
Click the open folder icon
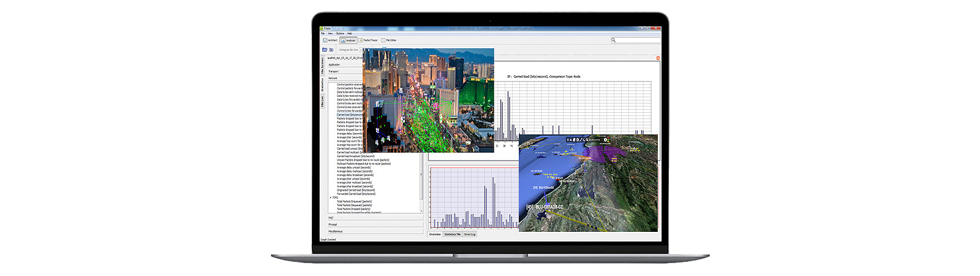point(325,50)
